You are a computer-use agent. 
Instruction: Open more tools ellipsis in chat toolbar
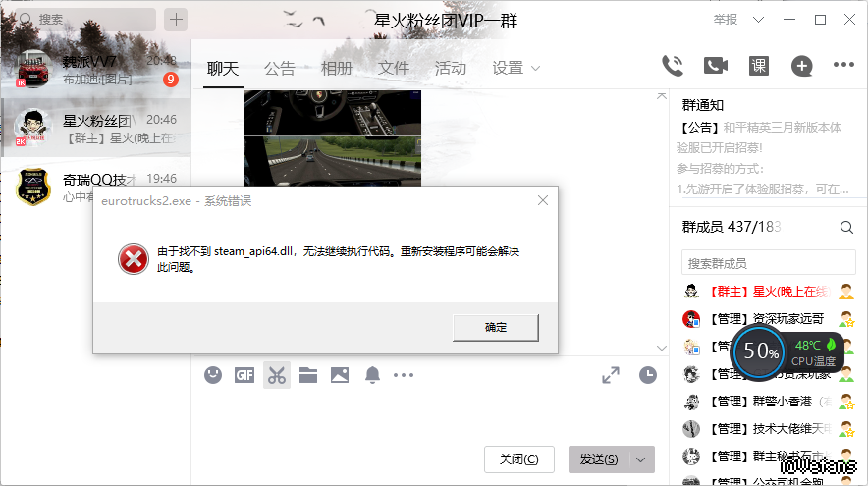pyautogui.click(x=404, y=375)
